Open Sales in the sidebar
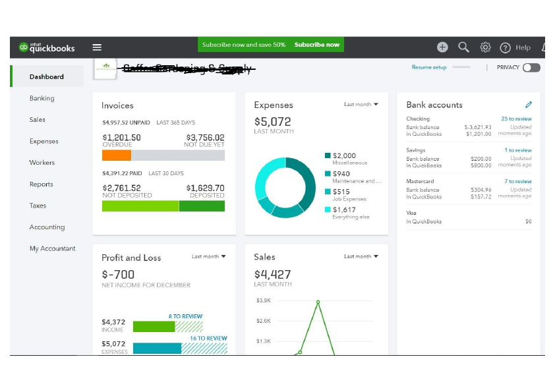This screenshot has width=555, height=392. tap(38, 120)
